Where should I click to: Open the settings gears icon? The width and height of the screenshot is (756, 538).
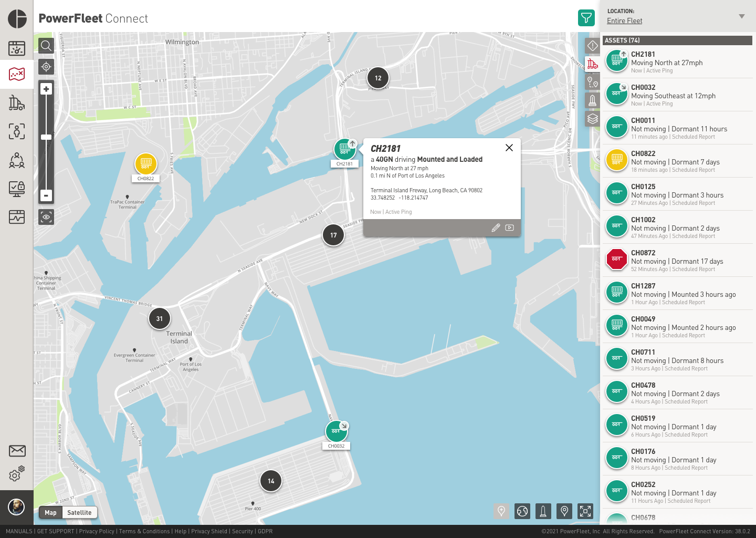[17, 473]
